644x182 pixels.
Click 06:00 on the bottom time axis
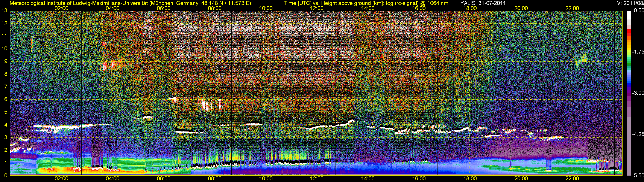(164, 179)
